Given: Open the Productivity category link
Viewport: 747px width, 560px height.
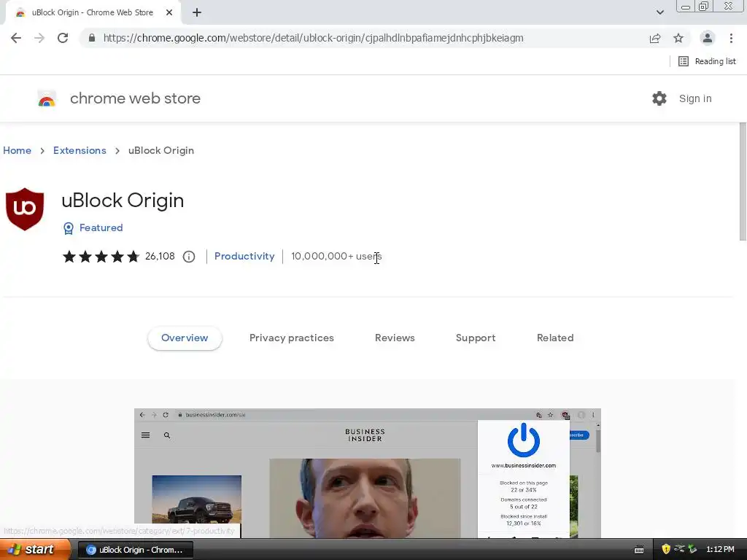Looking at the screenshot, I should coord(244,256).
